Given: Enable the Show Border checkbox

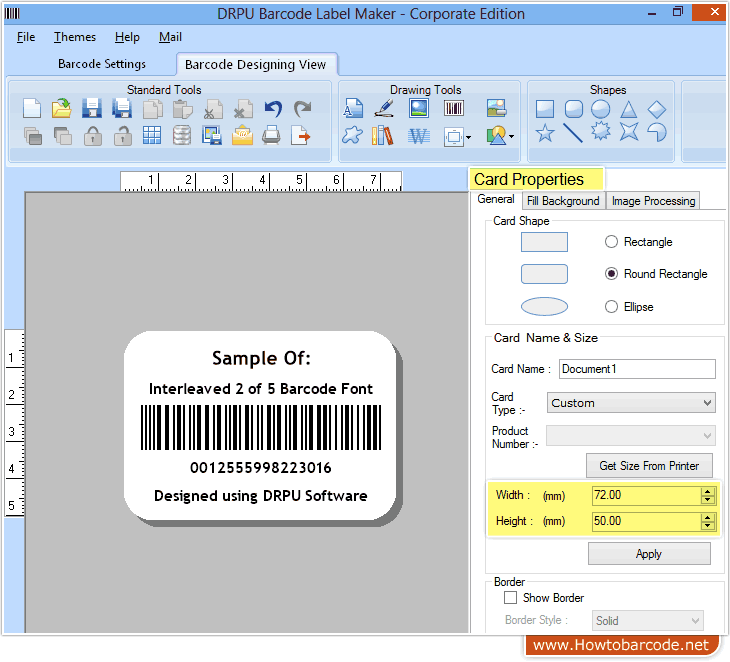Looking at the screenshot, I should point(511,598).
